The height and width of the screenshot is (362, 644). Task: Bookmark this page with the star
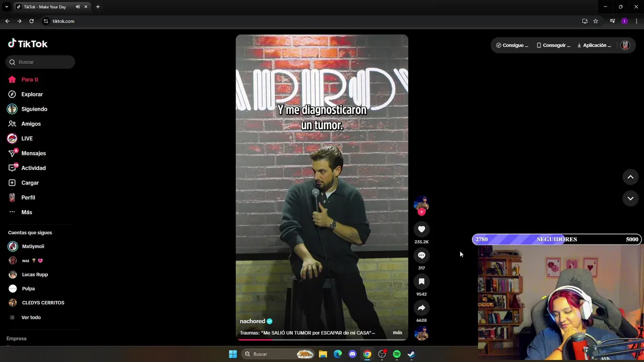(596, 21)
